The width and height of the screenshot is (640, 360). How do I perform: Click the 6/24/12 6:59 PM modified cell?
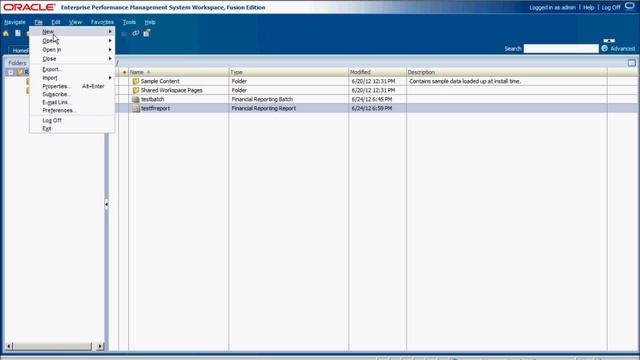372,108
